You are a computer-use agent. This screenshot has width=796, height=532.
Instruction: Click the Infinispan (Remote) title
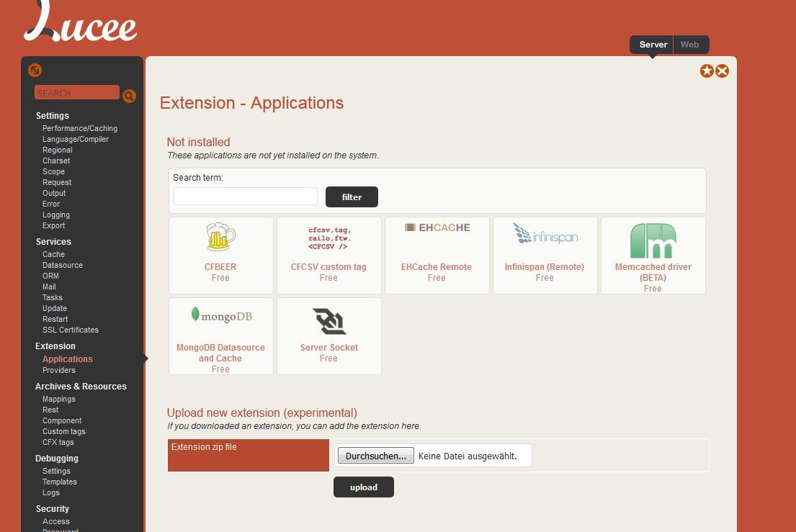[544, 267]
